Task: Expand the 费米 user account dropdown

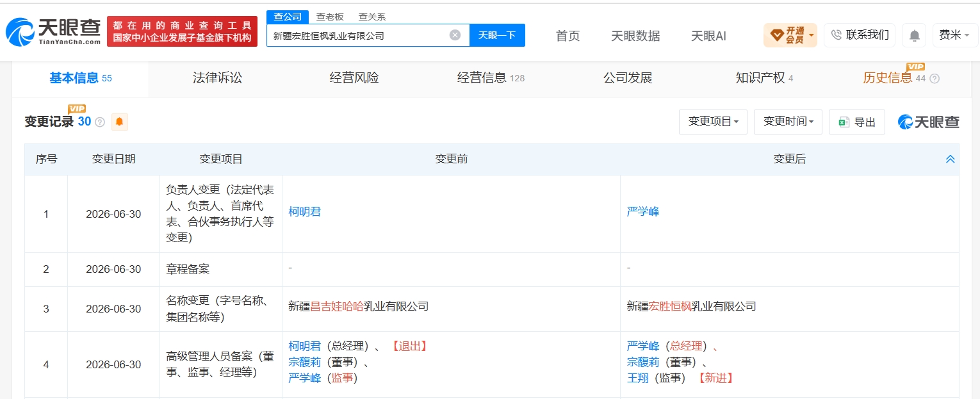Action: click(x=954, y=35)
